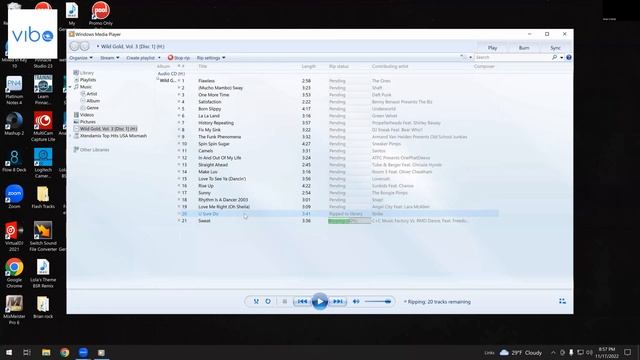Skip to the next track

(338, 302)
